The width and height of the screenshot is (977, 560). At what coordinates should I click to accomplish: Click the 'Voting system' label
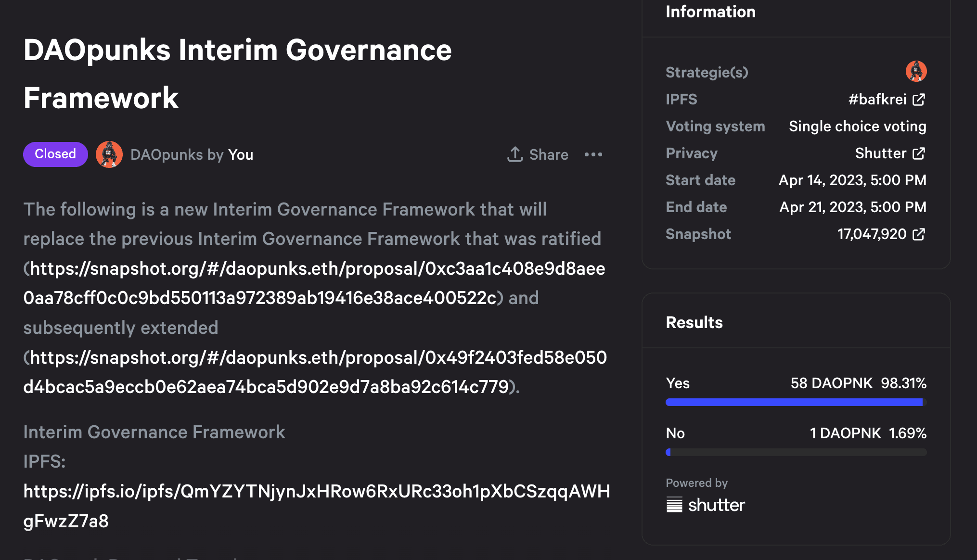tap(715, 127)
